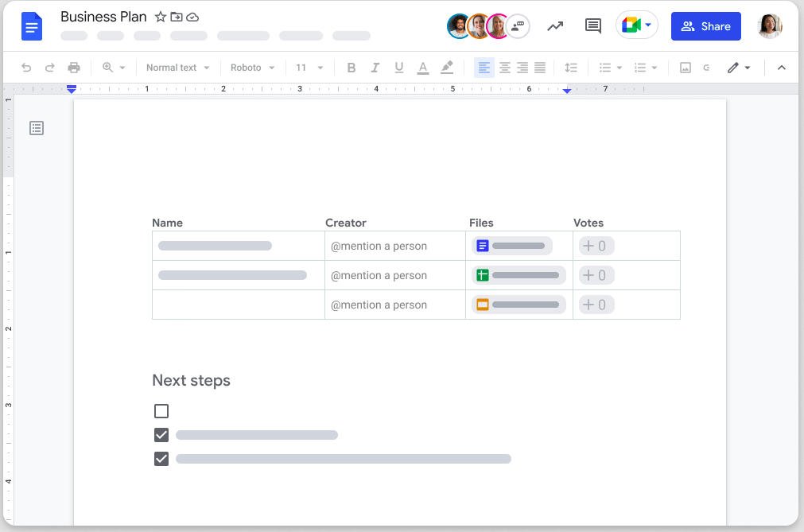Adjust line and paragraph spacing
The height and width of the screenshot is (532, 804).
coord(571,68)
